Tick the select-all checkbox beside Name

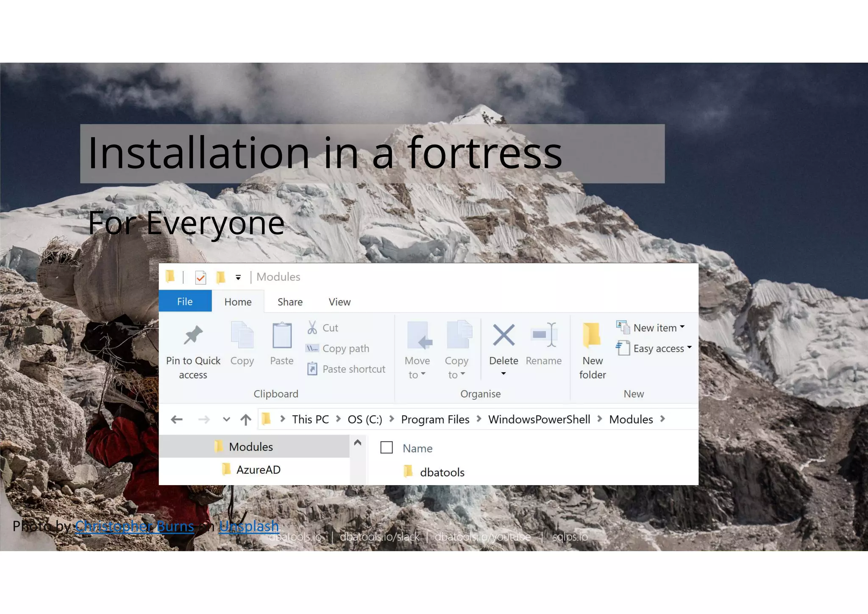click(387, 448)
